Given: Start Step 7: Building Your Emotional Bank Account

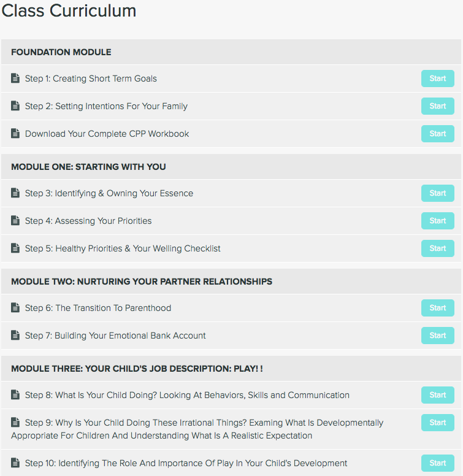Looking at the screenshot, I should (x=437, y=336).
